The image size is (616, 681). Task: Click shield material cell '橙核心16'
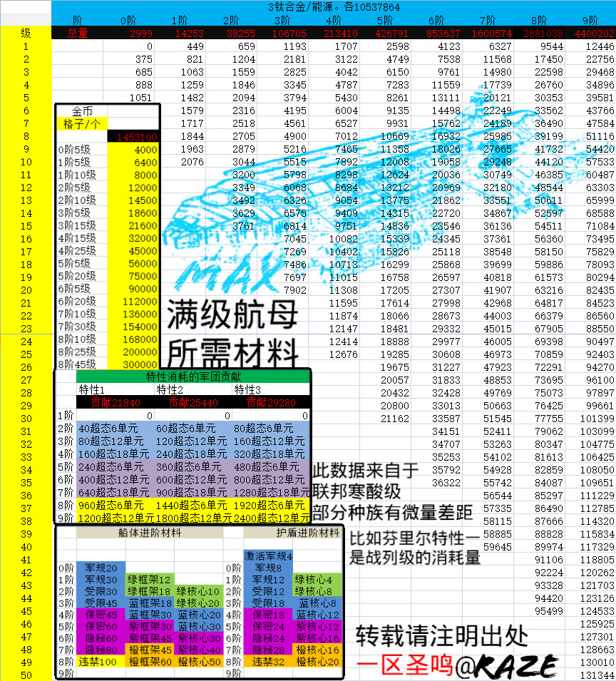click(317, 650)
